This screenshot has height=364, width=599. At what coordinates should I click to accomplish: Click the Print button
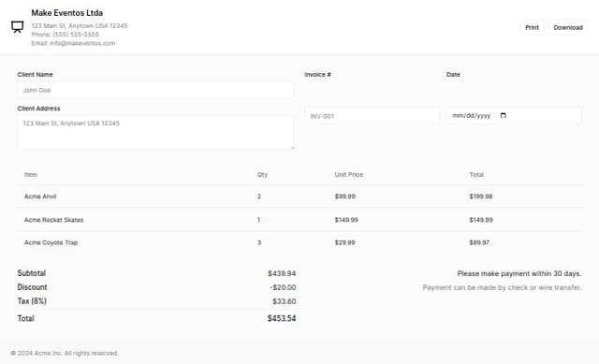532,27
